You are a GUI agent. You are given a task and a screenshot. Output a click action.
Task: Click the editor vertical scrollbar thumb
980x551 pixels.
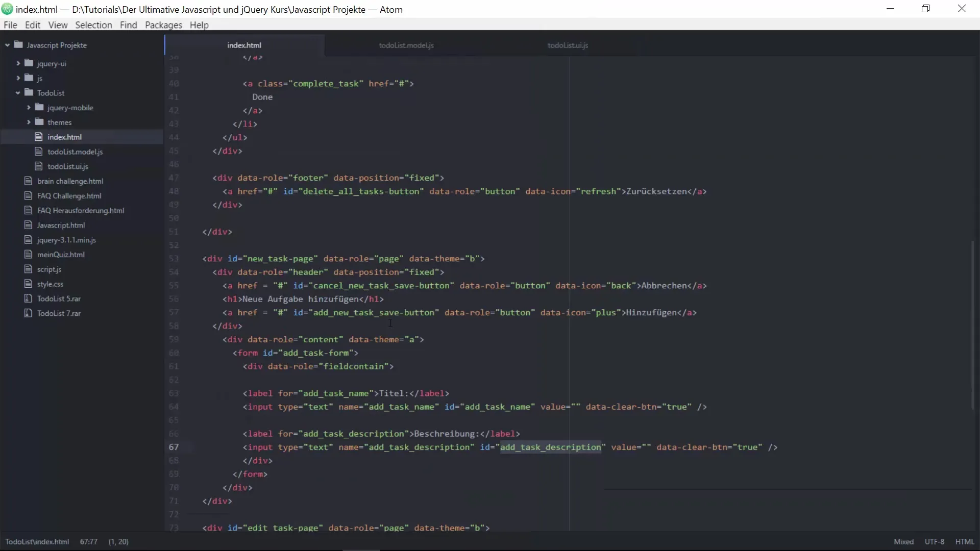click(x=973, y=324)
